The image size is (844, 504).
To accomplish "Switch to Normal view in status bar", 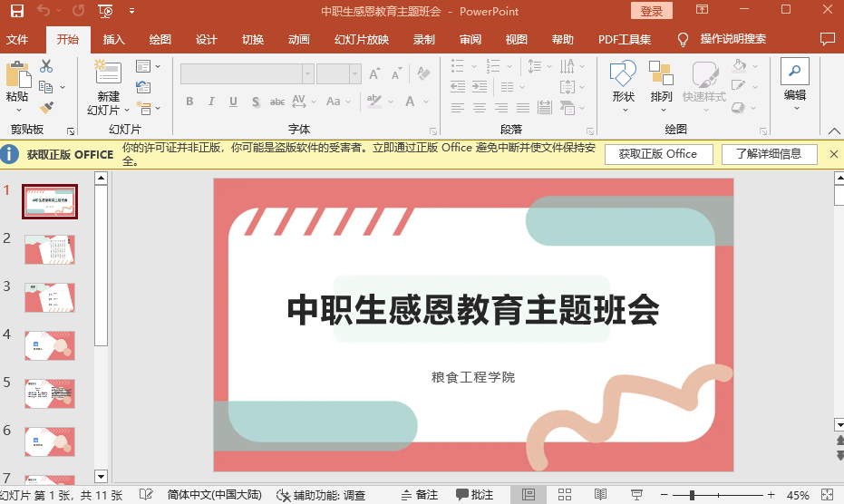I will (x=529, y=495).
